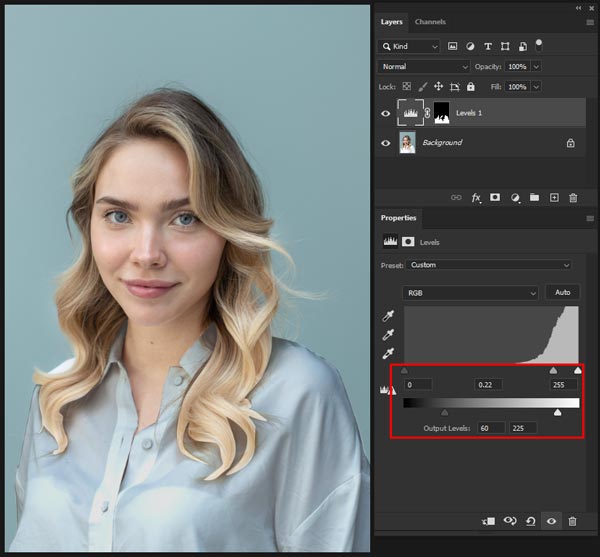
Task: Switch to the Channels tab
Action: (430, 22)
